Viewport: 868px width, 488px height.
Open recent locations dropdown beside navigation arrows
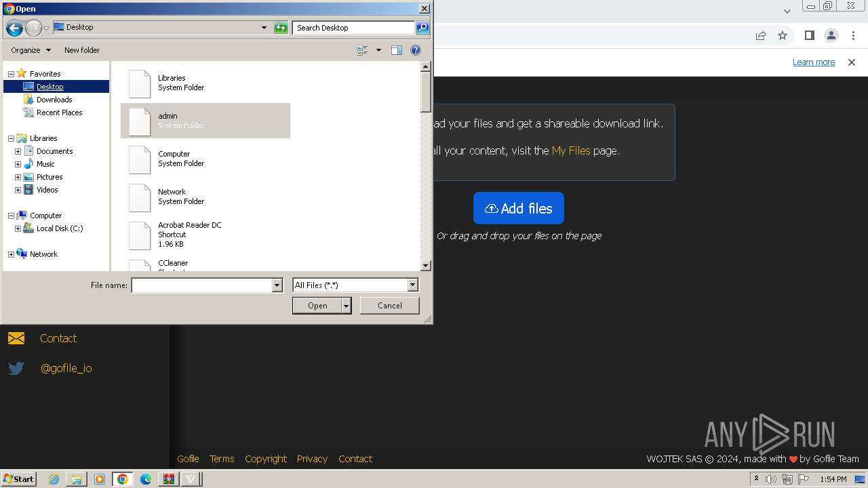(46, 28)
